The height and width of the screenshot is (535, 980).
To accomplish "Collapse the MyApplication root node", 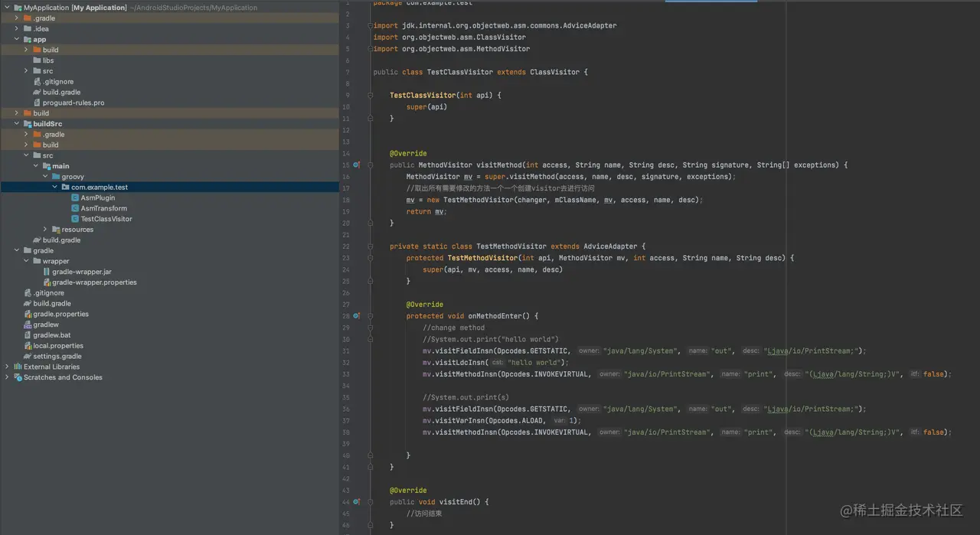I will point(7,8).
